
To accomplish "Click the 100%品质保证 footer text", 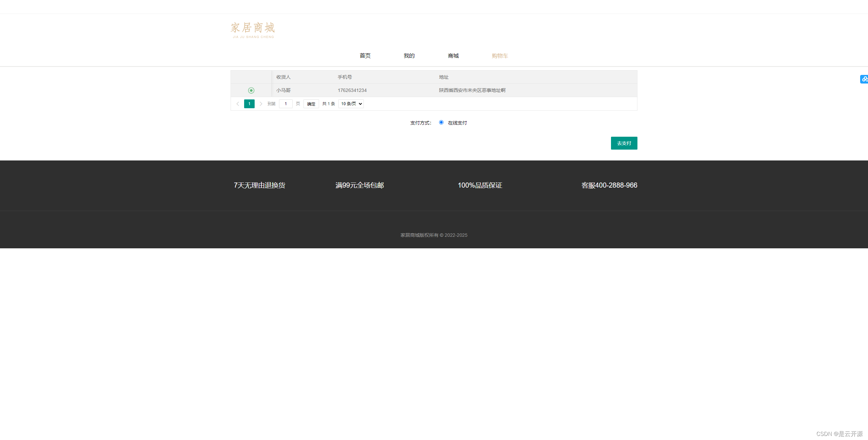I will coord(480,185).
